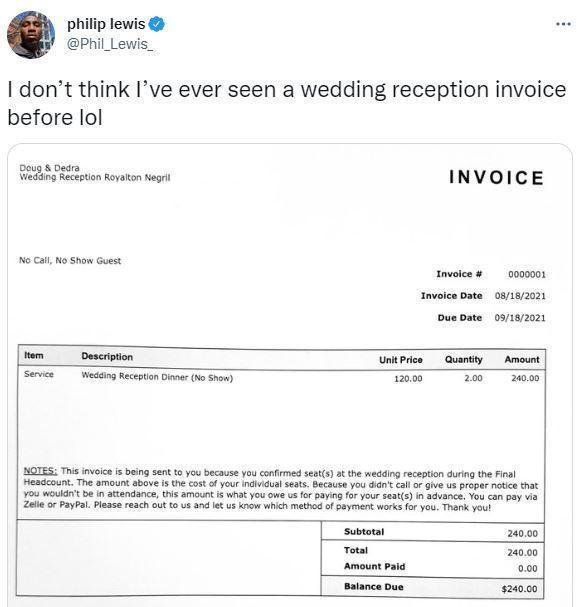Select invoice number 0000001
The height and width of the screenshot is (607, 577).
pos(527,274)
